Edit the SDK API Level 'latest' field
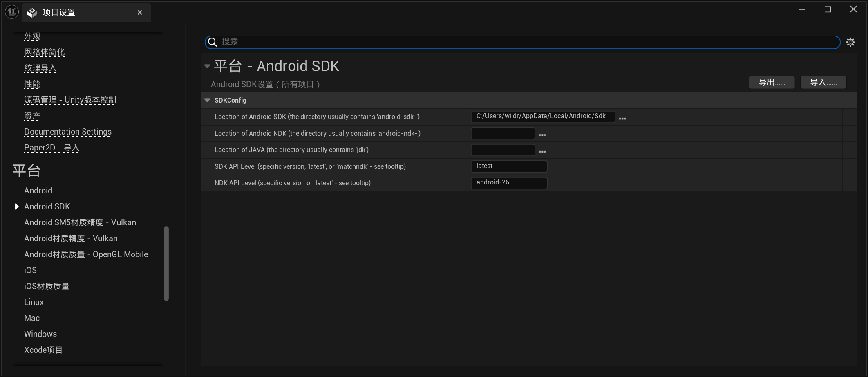Viewport: 868px width, 377px height. click(x=509, y=166)
